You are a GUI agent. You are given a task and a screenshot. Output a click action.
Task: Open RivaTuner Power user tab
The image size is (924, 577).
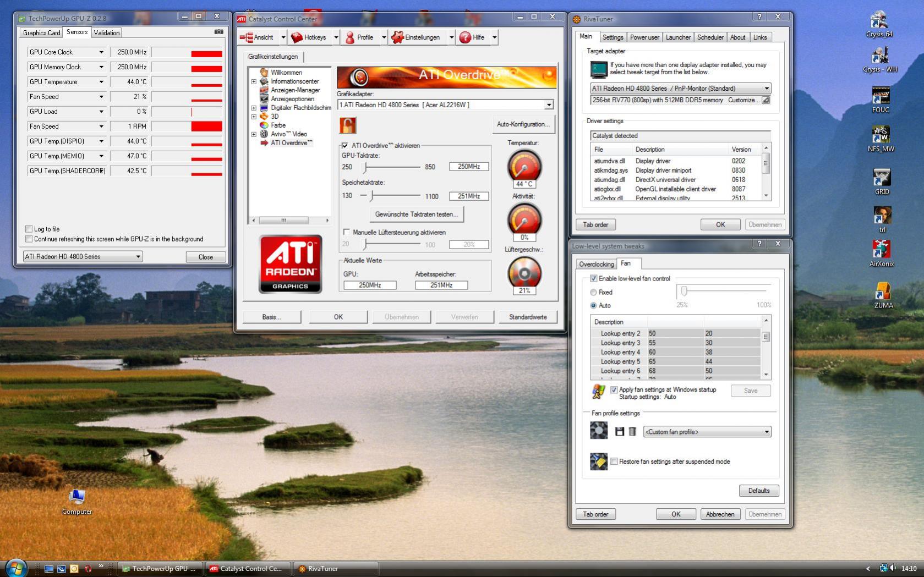tap(644, 37)
